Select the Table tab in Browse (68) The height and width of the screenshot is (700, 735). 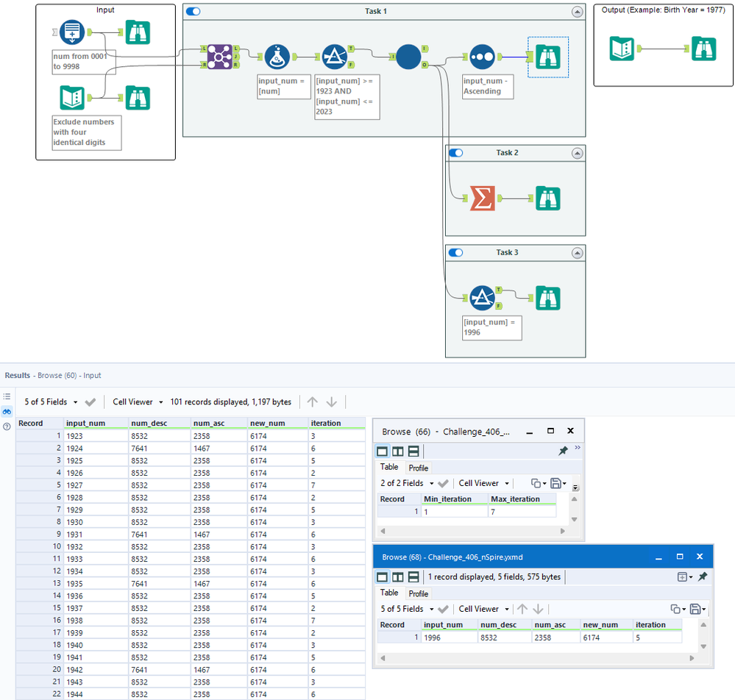coord(389,593)
